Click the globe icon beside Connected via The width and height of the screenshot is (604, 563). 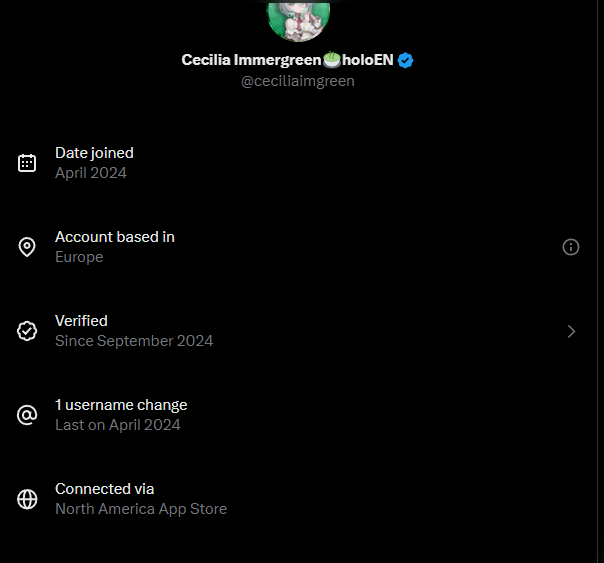point(27,499)
